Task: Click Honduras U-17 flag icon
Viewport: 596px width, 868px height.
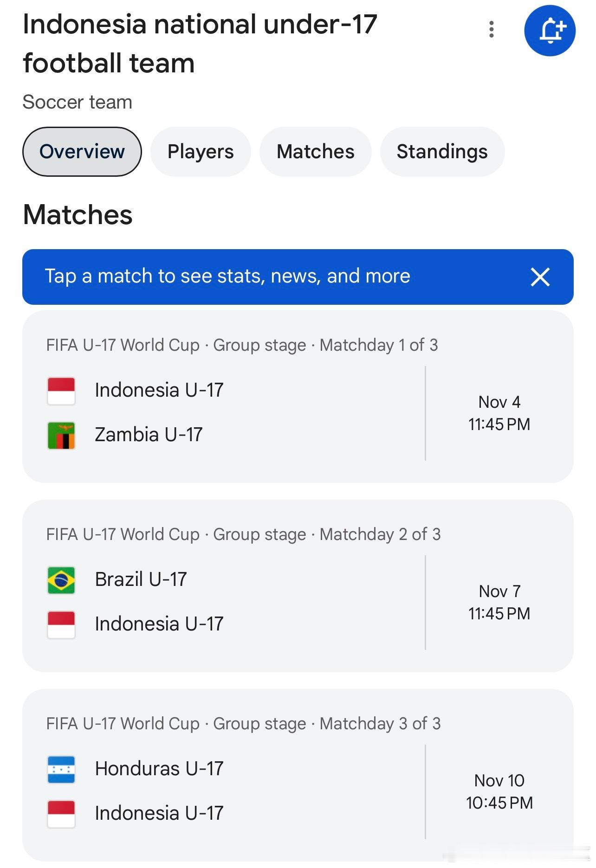Action: click(x=61, y=769)
